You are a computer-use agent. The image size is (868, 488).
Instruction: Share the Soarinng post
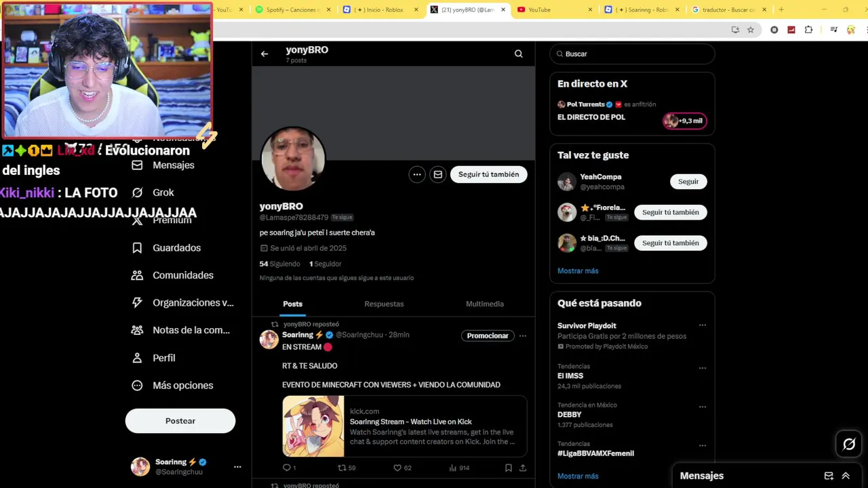(523, 468)
